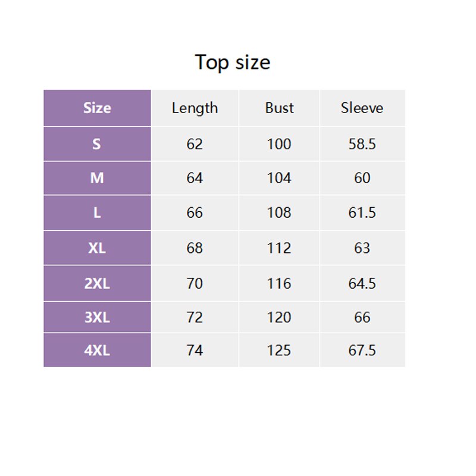Select the L size row label
Screen dimensions: 476x476
97,212
